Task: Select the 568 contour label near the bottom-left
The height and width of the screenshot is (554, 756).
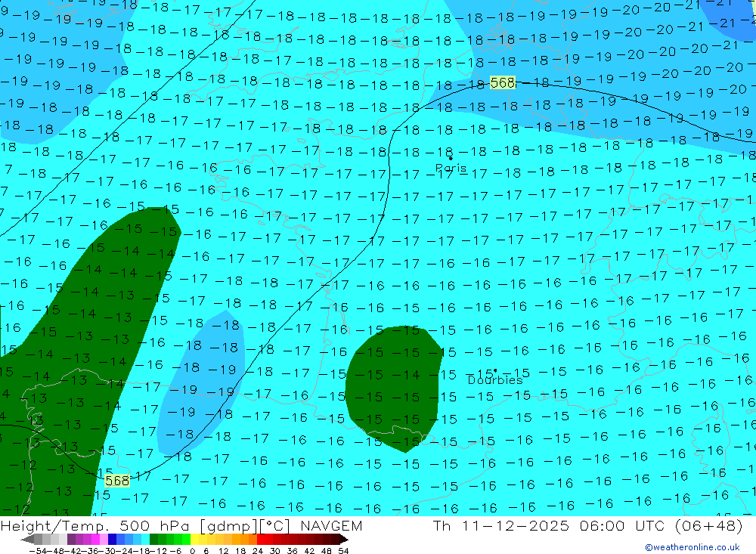Action: pyautogui.click(x=117, y=481)
